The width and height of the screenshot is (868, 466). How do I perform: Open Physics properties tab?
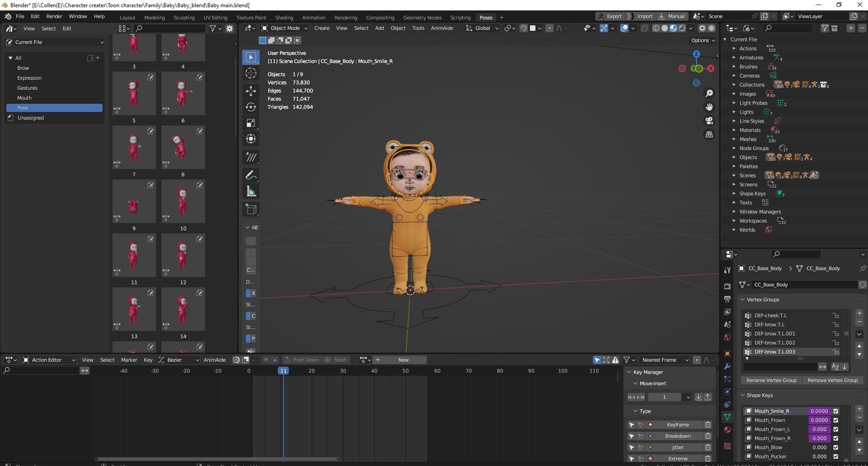click(727, 392)
